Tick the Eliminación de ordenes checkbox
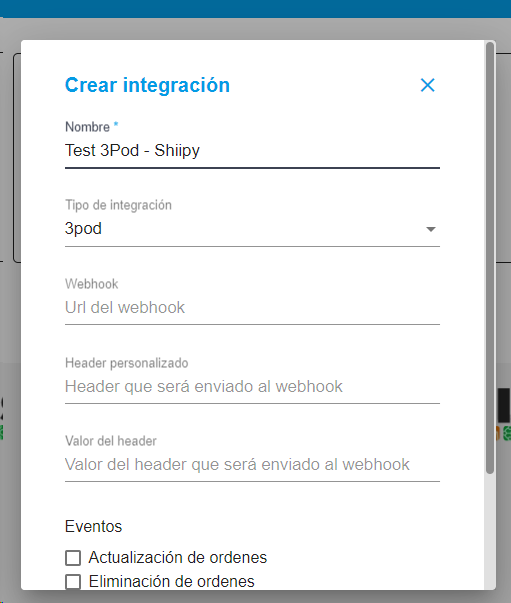 (73, 582)
